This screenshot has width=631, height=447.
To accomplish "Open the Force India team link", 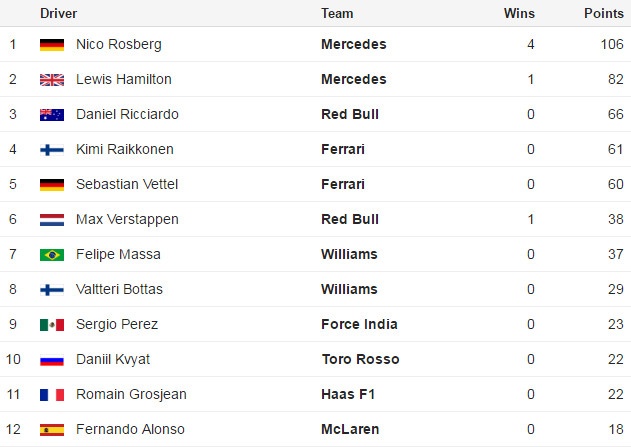I will (x=359, y=325).
